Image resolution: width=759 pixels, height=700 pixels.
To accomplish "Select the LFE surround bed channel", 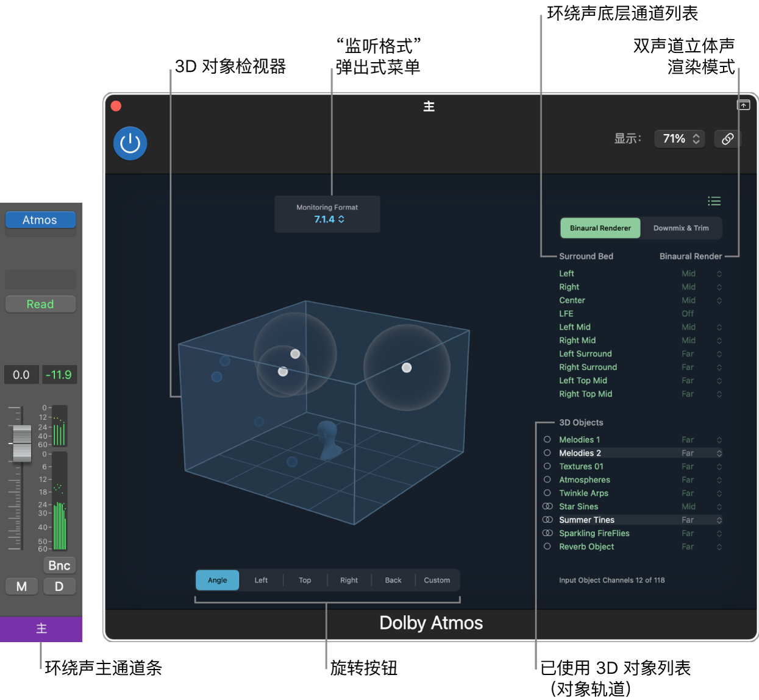I will point(566,314).
